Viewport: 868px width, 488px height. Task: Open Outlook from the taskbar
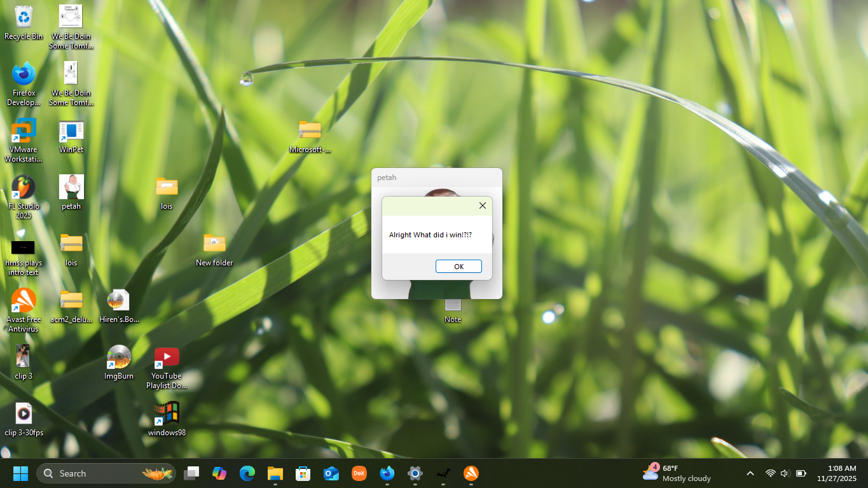click(331, 473)
